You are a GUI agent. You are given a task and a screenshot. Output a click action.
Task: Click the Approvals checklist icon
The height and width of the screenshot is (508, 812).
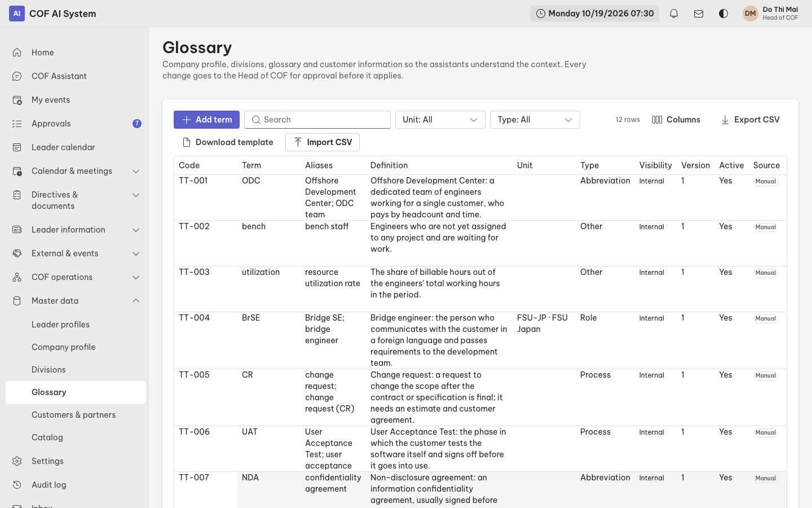(x=17, y=124)
